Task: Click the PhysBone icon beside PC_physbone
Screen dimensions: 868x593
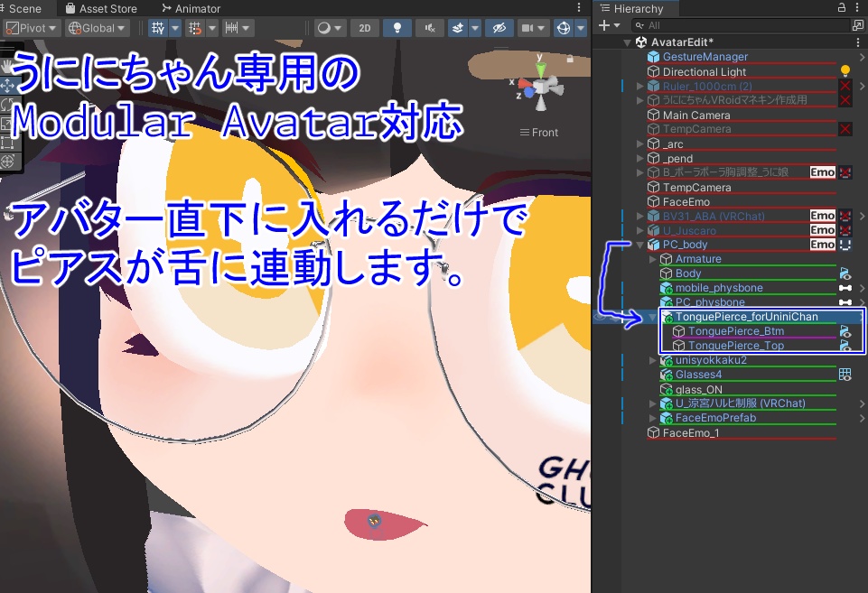Action: pos(845,301)
